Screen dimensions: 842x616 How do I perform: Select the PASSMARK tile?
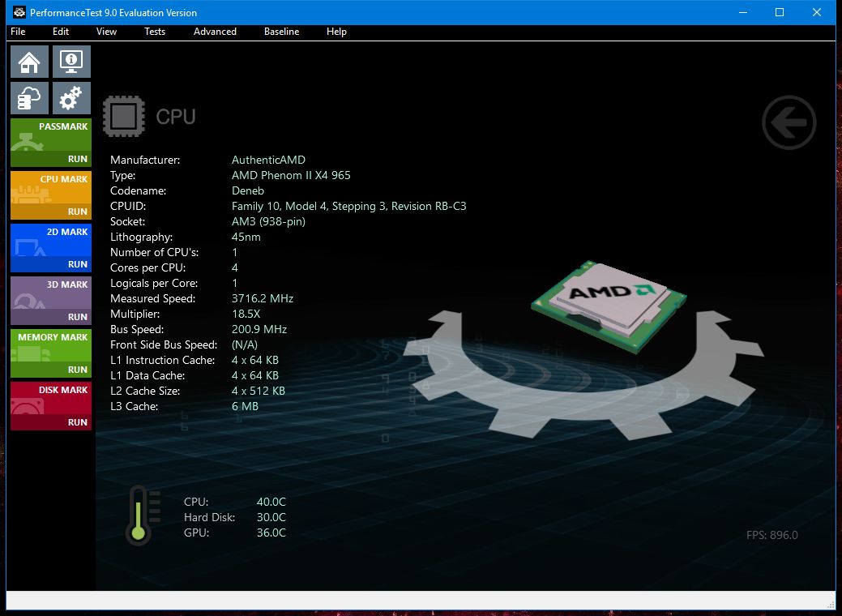pyautogui.click(x=51, y=143)
